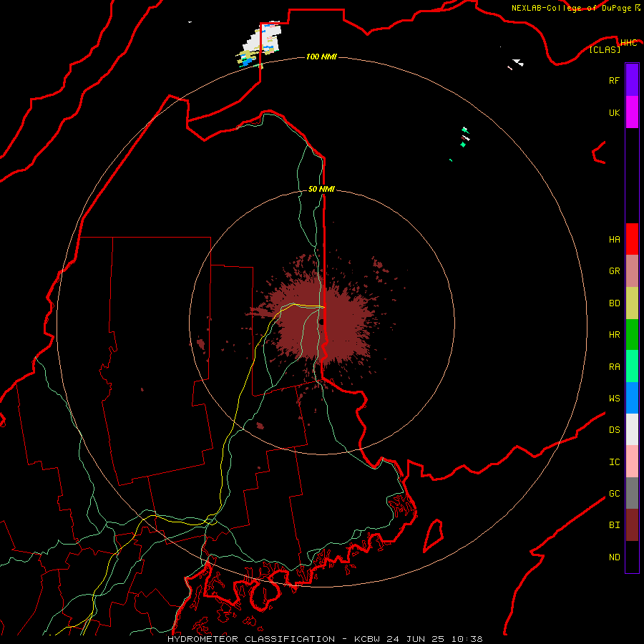Click the DS legend label
The image size is (644, 644).
[614, 429]
